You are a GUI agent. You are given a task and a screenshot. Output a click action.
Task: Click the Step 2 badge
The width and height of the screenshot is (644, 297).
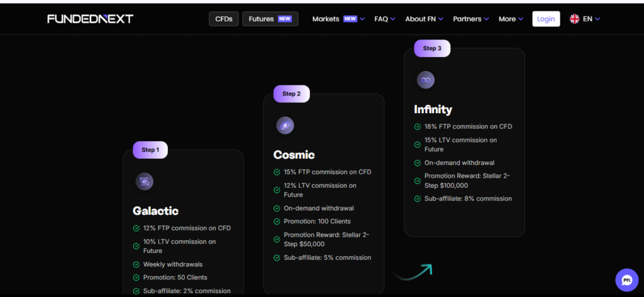pos(291,94)
